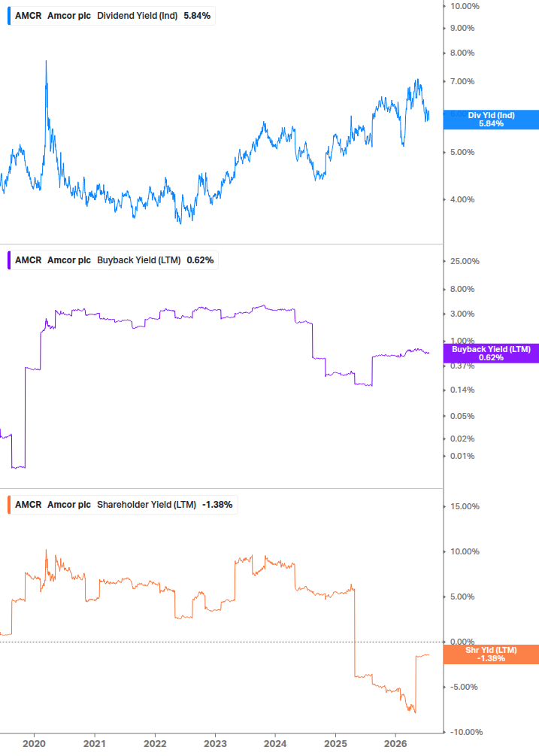
Task: Click the 0.01% tick on buyback yield axis
Action: point(462,456)
